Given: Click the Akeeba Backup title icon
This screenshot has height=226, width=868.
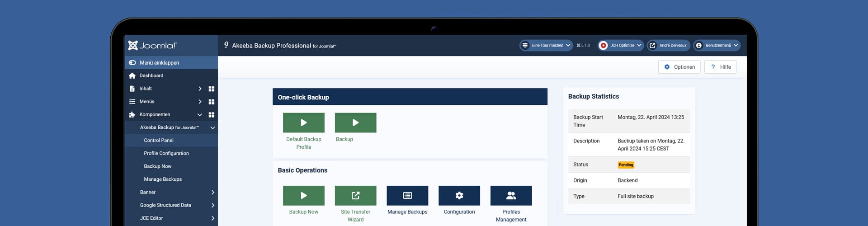Looking at the screenshot, I should (226, 45).
